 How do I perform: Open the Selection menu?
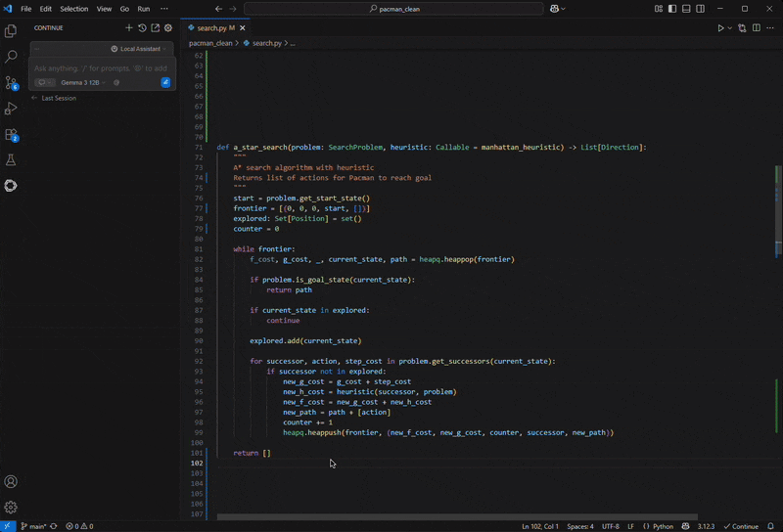click(x=73, y=9)
